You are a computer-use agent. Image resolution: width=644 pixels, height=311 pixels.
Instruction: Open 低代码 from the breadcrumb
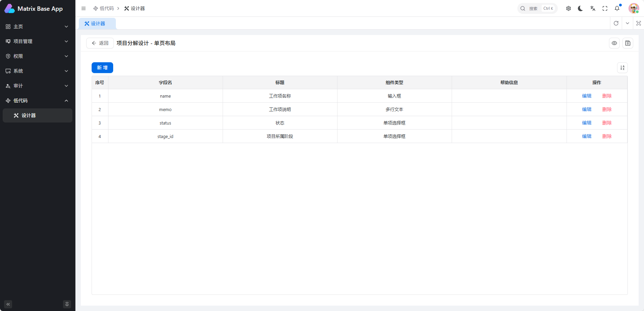coord(105,8)
